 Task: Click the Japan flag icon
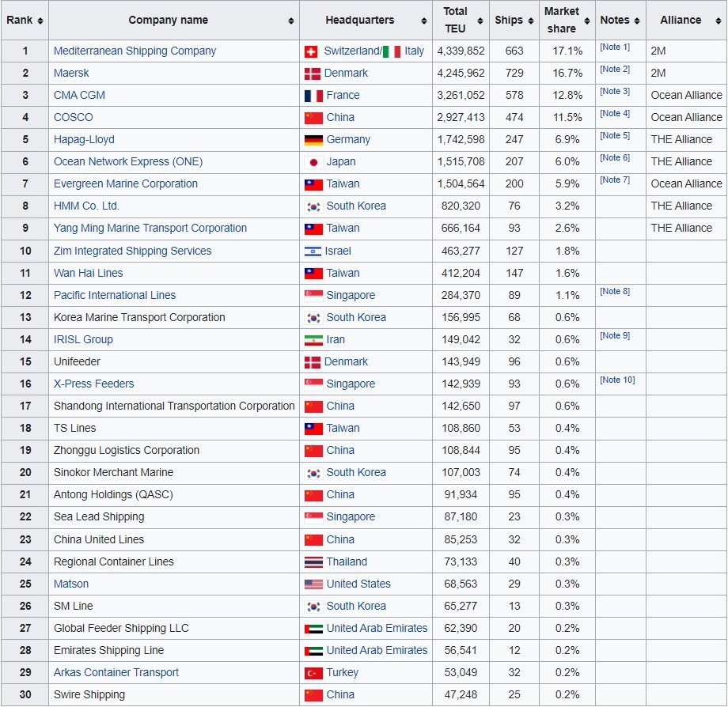(313, 162)
